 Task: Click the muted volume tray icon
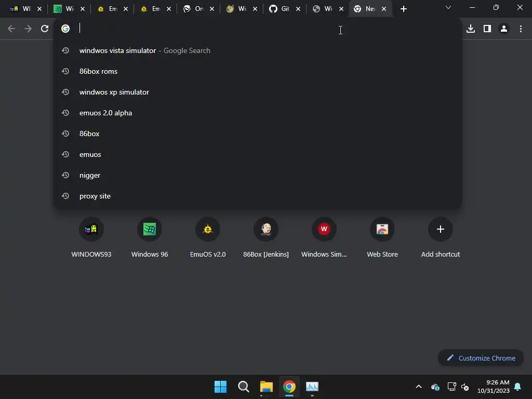click(465, 387)
